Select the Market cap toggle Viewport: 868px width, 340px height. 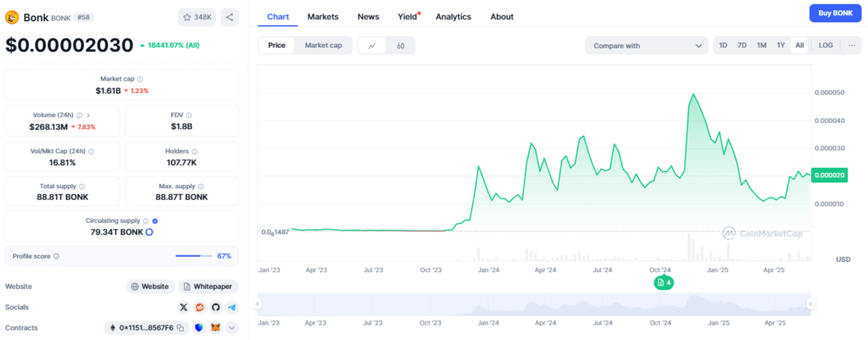pos(323,46)
